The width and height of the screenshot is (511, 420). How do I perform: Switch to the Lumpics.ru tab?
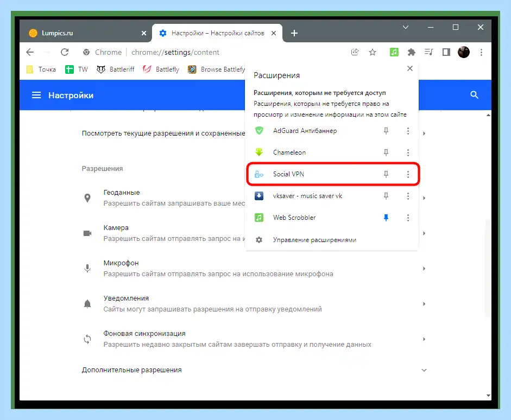pos(85,33)
